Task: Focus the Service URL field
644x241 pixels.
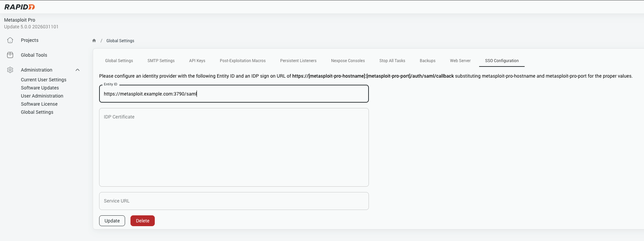Action: 234,201
